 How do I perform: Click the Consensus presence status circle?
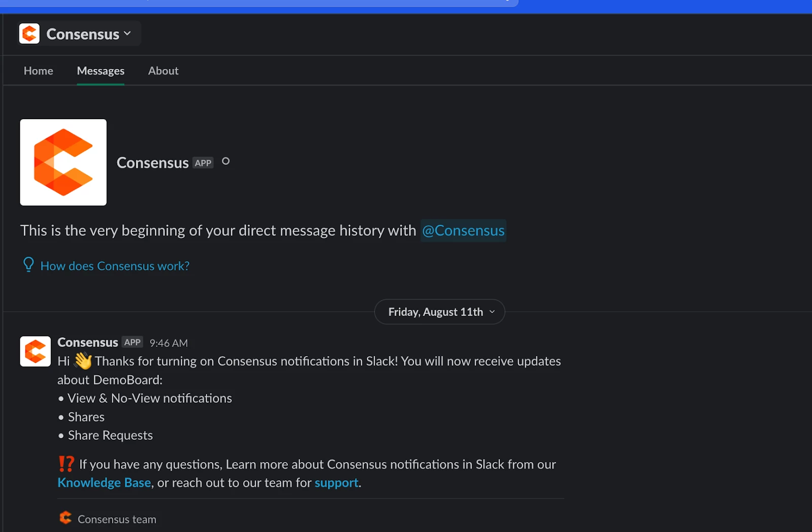tap(226, 161)
